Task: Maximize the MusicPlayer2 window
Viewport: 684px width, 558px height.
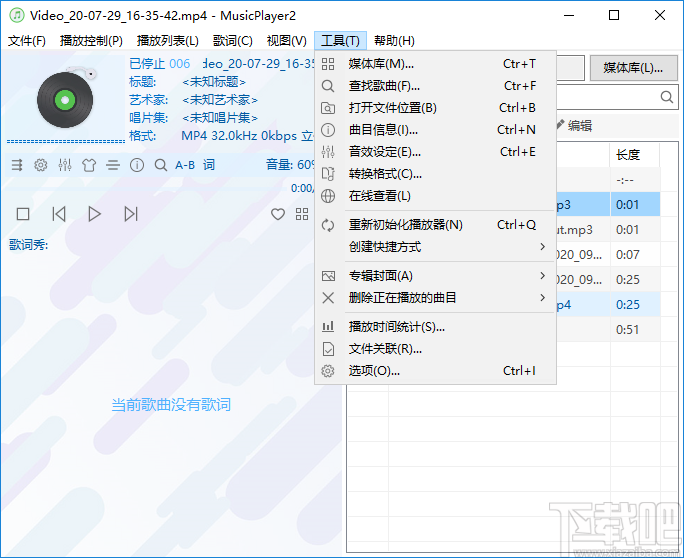Action: pyautogui.click(x=614, y=16)
